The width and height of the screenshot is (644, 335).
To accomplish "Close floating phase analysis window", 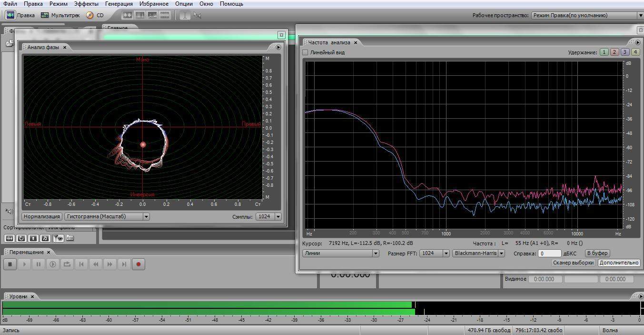I will pyautogui.click(x=281, y=35).
